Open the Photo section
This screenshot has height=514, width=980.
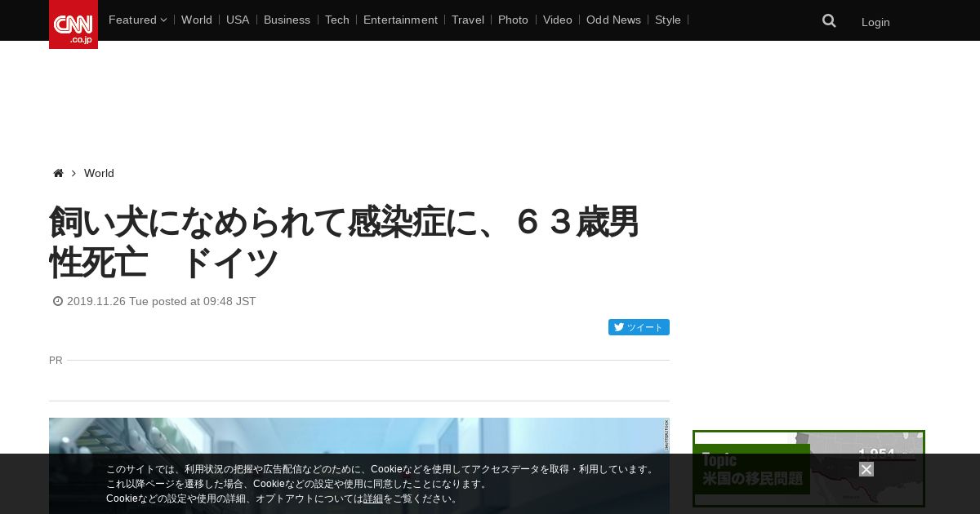point(513,20)
